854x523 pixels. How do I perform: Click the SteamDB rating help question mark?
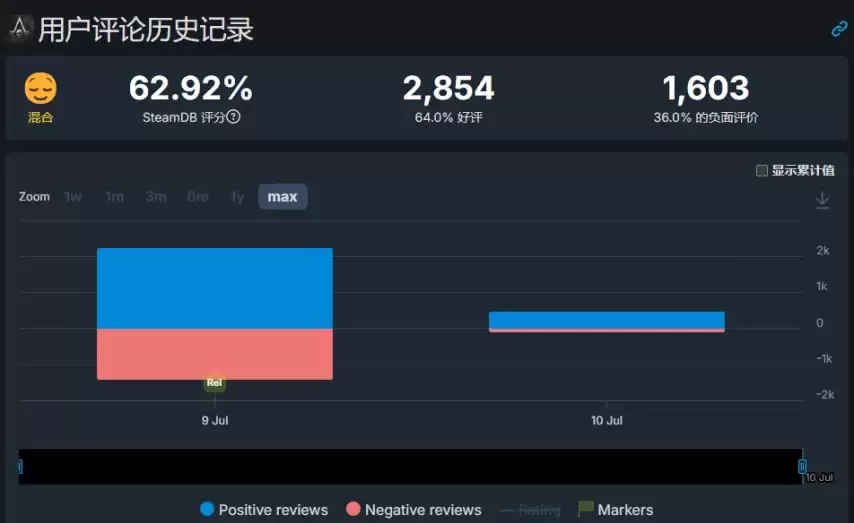click(233, 117)
